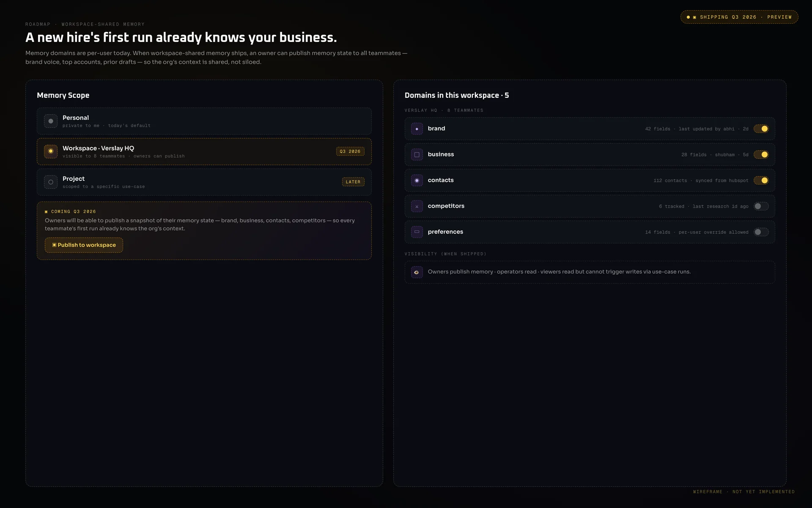Enable the competitors domain switch
The image size is (812, 508).
coord(761,206)
